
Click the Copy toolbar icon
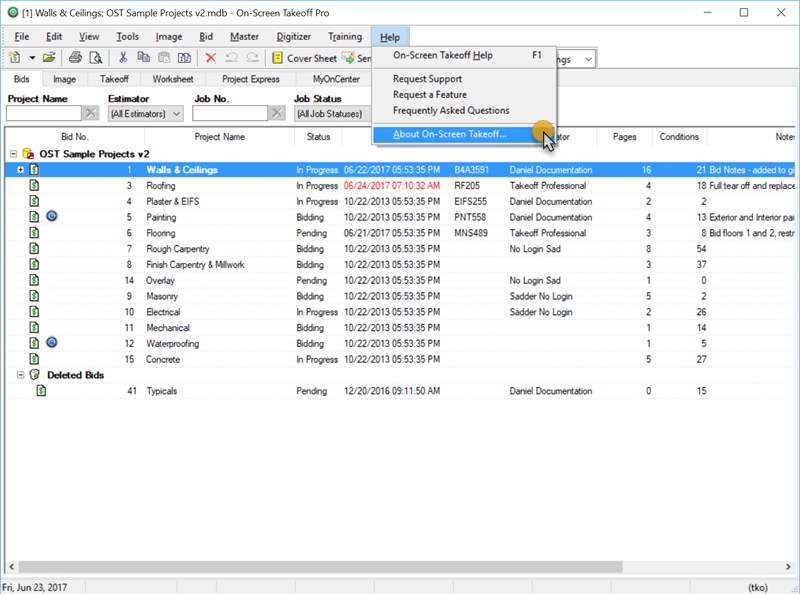tap(143, 58)
